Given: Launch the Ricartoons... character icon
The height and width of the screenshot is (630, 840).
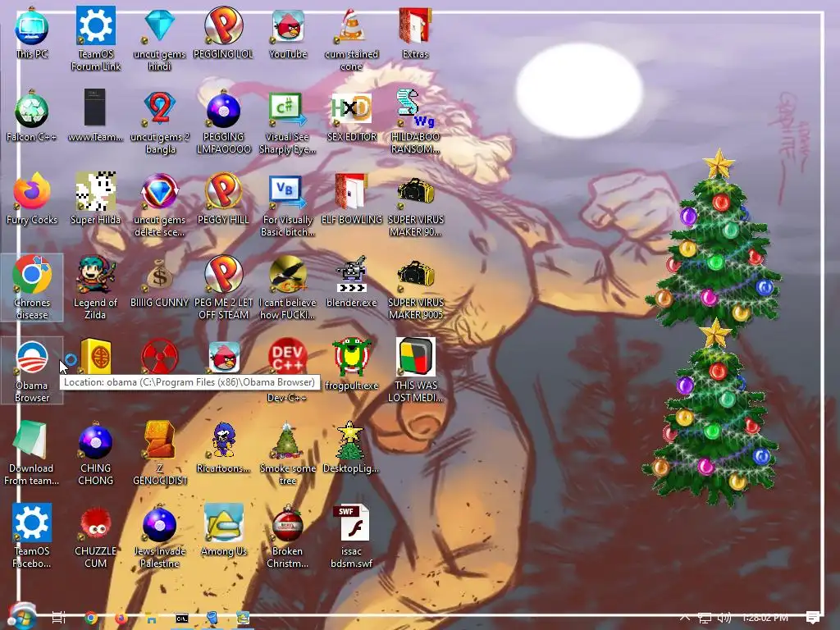Looking at the screenshot, I should [223, 447].
